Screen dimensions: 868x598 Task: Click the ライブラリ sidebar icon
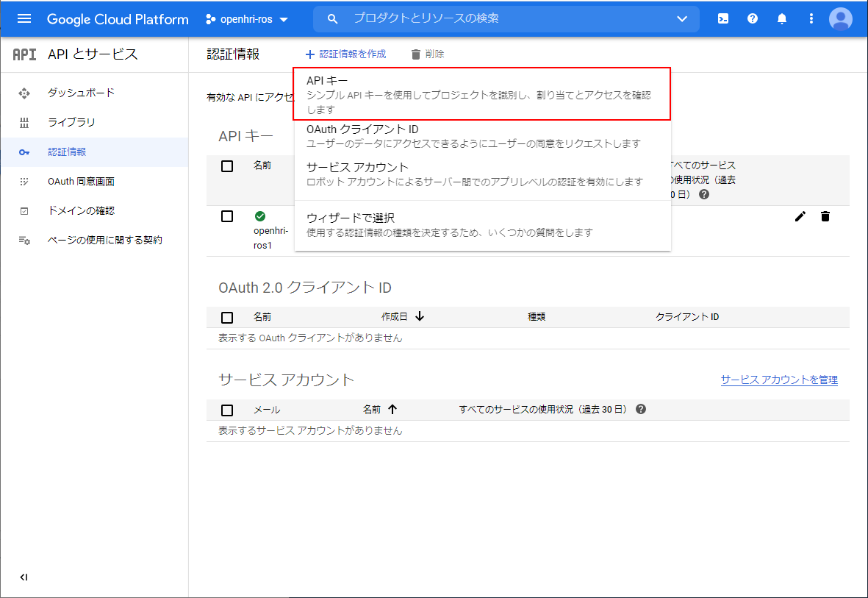(x=24, y=123)
